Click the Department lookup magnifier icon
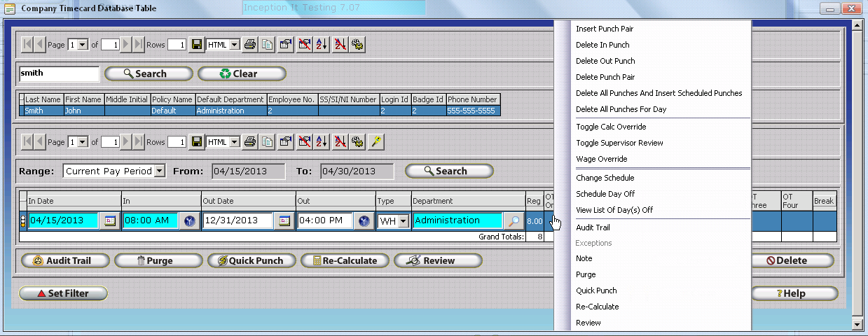The width and height of the screenshot is (868, 336). [x=514, y=220]
